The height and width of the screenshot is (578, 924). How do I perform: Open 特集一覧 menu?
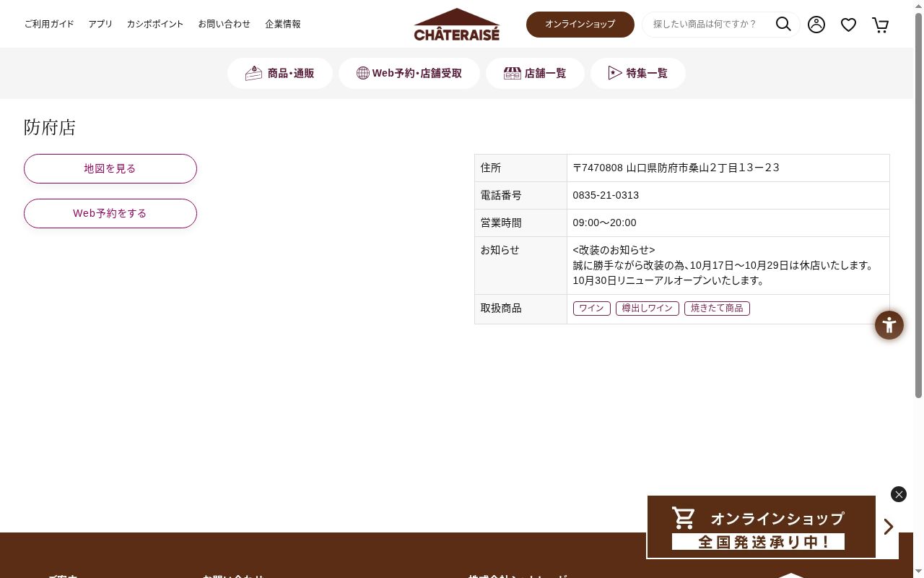tap(638, 73)
